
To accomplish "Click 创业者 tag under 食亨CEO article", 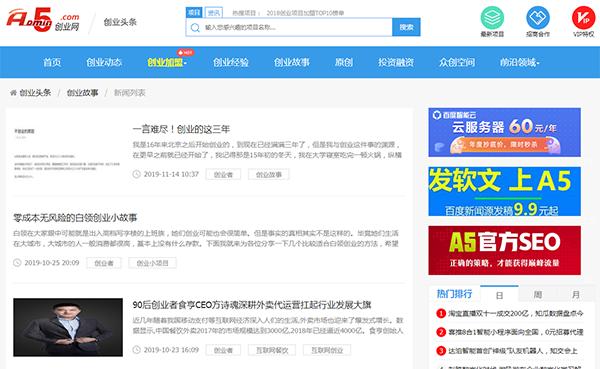I will point(223,350).
